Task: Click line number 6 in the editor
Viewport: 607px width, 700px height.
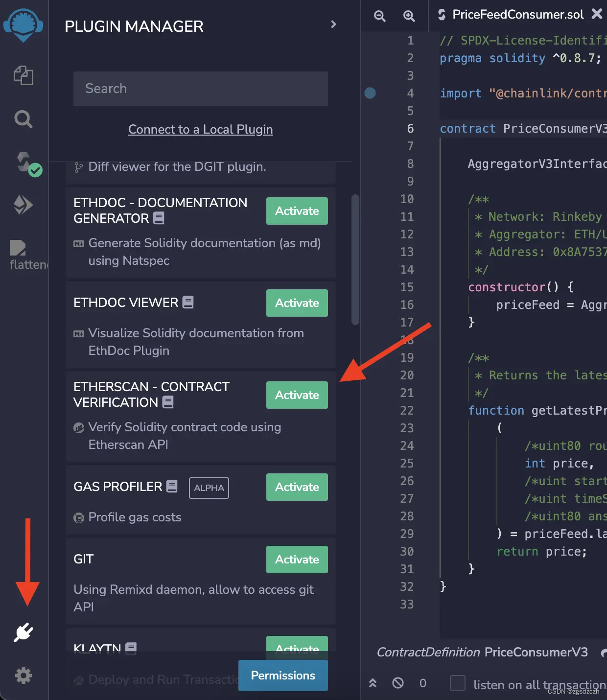Action: (x=410, y=128)
